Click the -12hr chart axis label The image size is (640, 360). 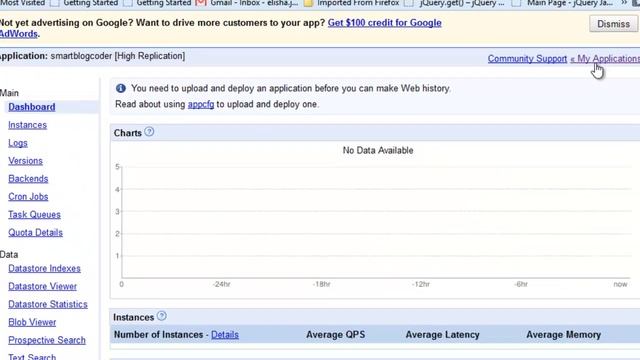(421, 284)
